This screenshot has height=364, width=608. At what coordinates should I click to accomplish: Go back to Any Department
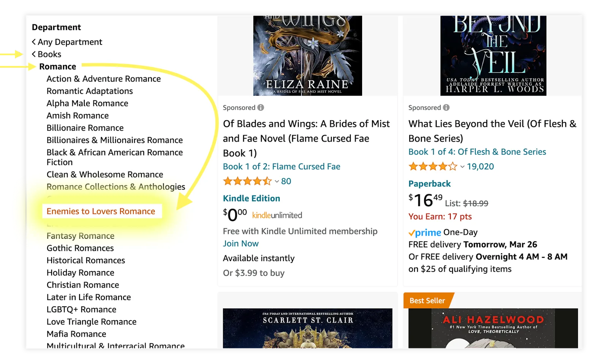pyautogui.click(x=70, y=42)
